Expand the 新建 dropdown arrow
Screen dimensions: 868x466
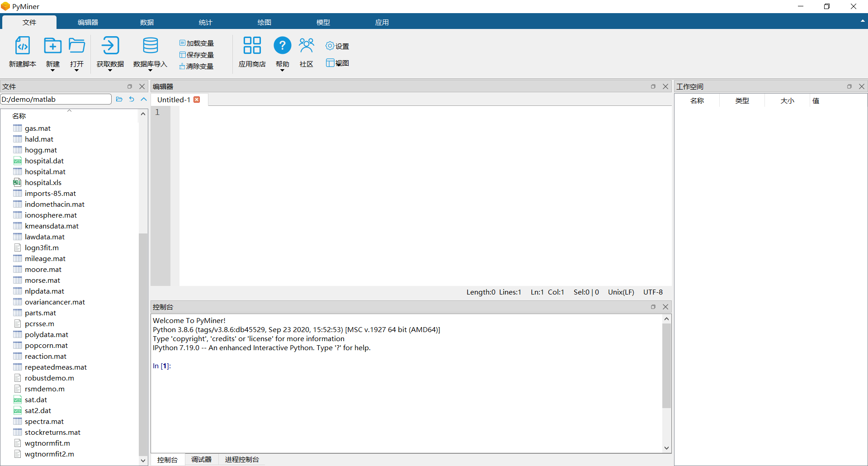(53, 71)
